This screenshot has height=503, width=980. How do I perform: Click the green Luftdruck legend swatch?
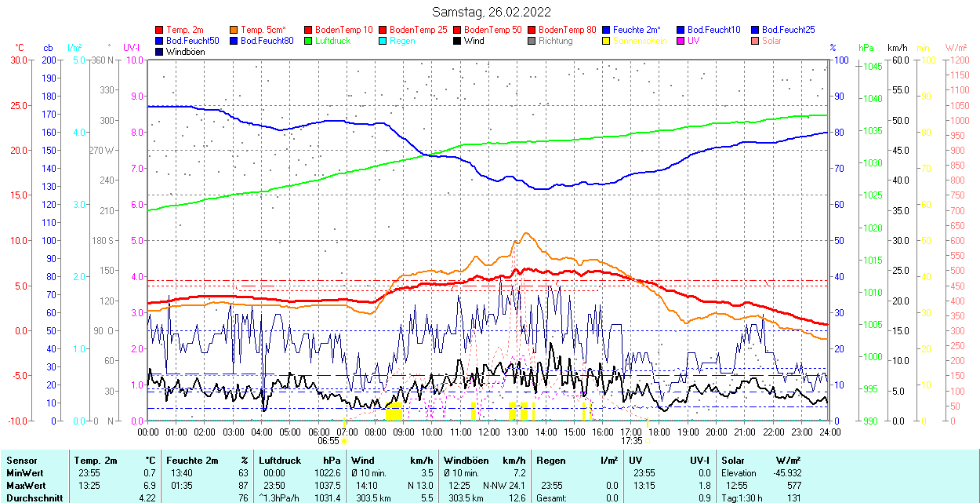[x=308, y=41]
